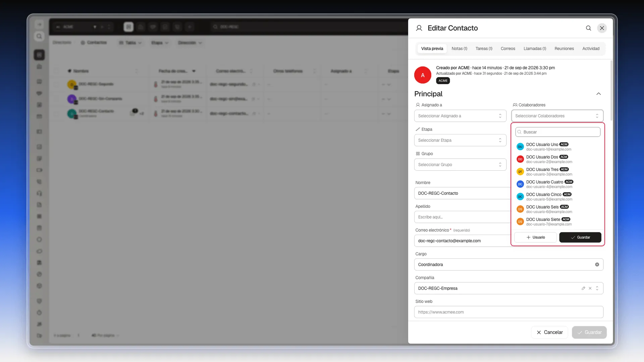Select the Vista previa tab
Image resolution: width=644 pixels, height=362 pixels.
[x=432, y=49]
